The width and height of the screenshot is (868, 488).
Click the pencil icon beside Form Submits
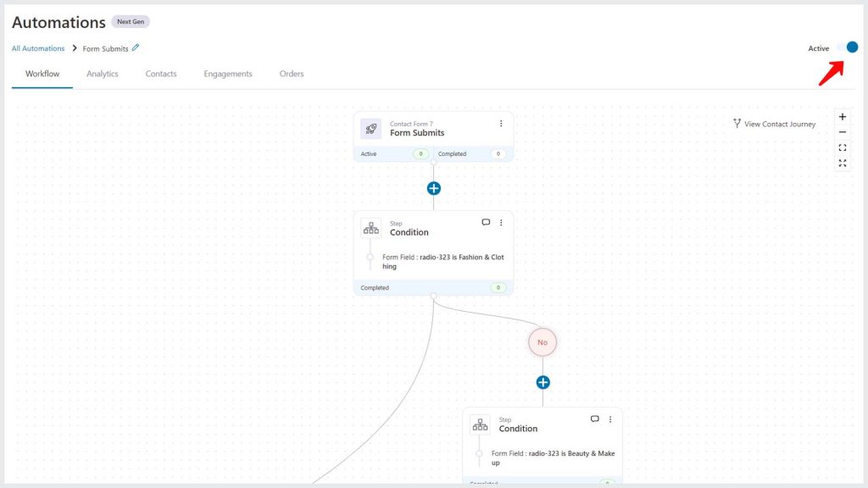[136, 47]
